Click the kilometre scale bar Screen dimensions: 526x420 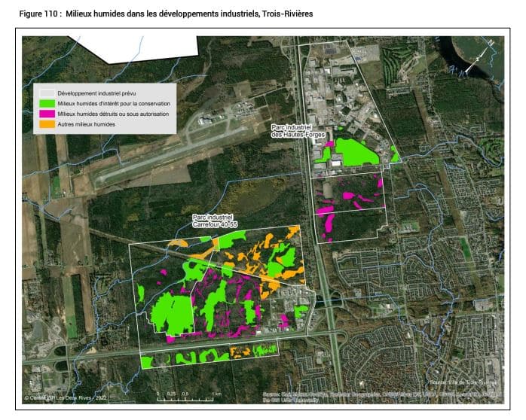185,391
